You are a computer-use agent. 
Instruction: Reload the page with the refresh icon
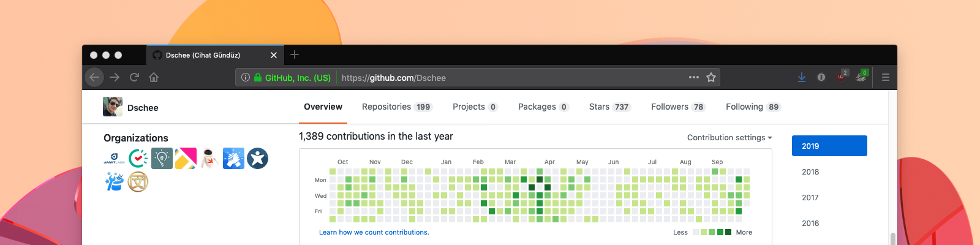pyautogui.click(x=134, y=77)
